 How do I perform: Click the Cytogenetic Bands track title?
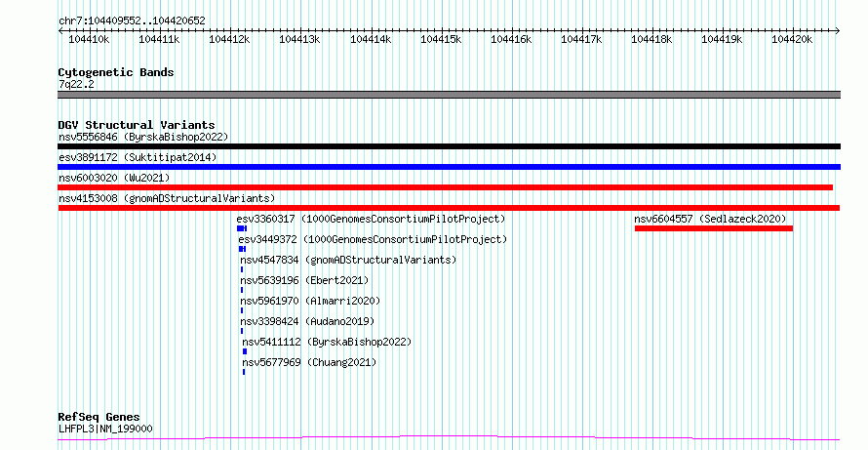(116, 72)
